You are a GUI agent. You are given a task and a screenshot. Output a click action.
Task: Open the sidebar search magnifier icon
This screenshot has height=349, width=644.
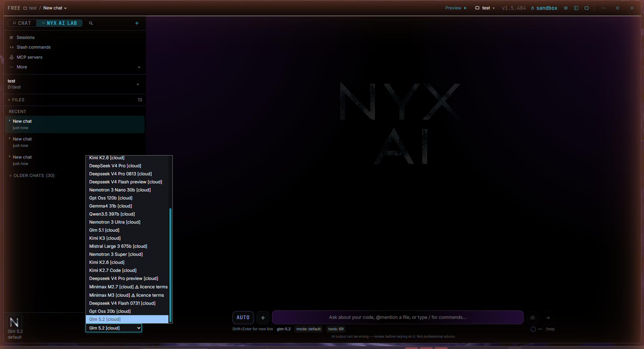[91, 23]
